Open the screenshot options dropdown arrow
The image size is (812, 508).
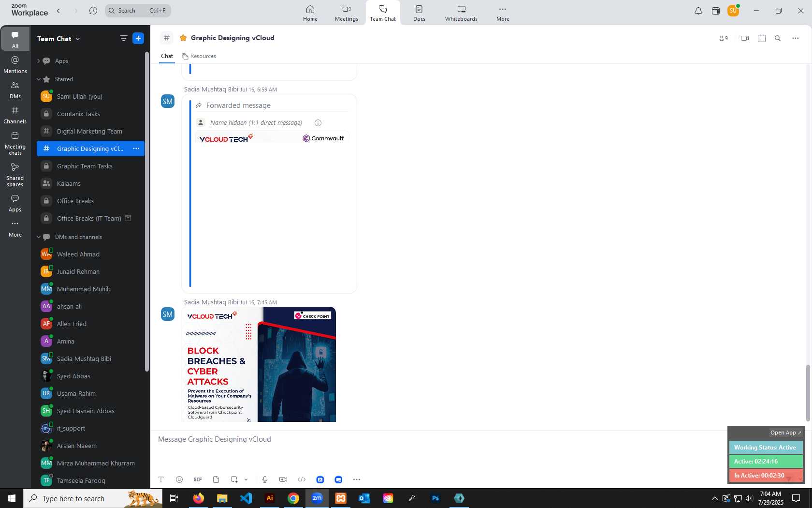pos(246,479)
